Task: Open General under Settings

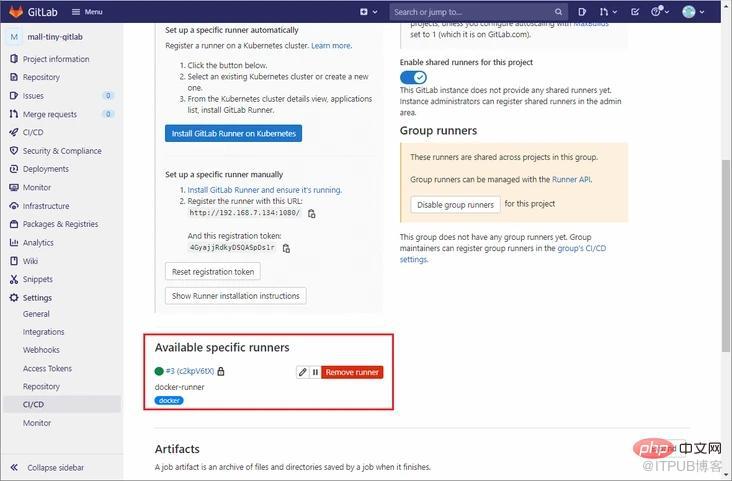Action: (36, 314)
